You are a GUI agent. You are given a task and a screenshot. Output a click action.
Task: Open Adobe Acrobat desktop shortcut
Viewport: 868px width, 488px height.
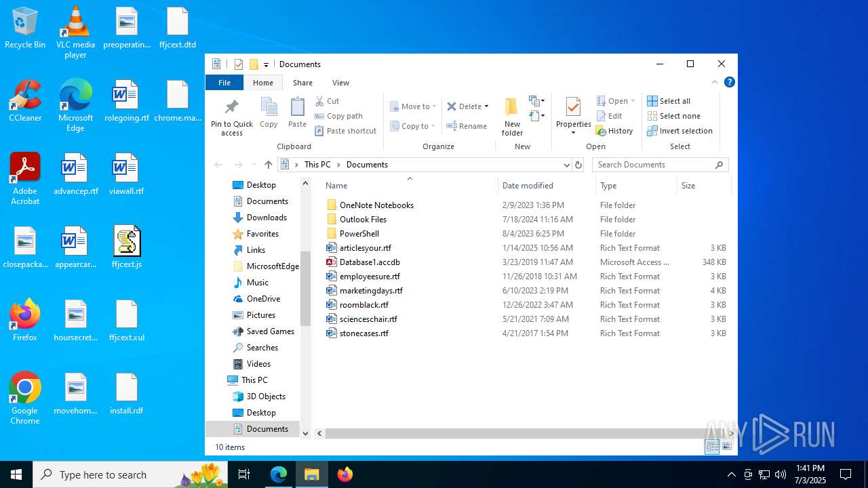coord(25,179)
